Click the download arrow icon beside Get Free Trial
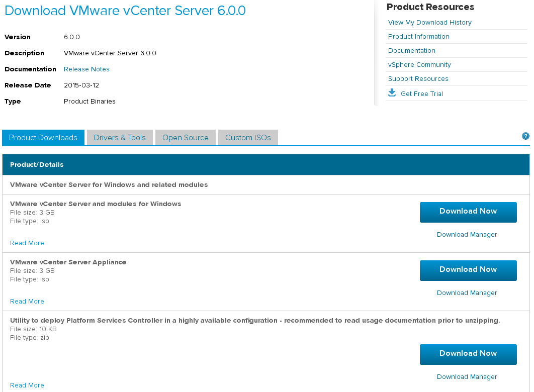Viewport: 534px width, 392px height. coord(392,93)
